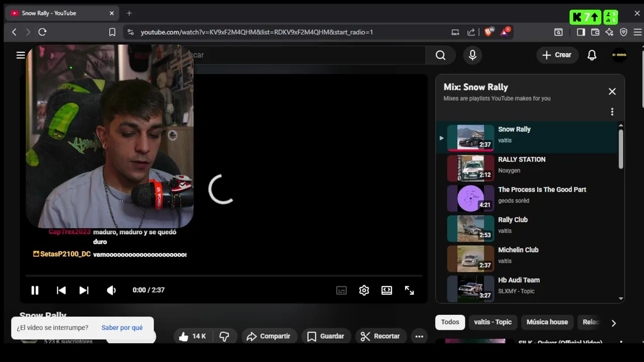The height and width of the screenshot is (362, 644).
Task: Mute the video volume
Action: [x=111, y=290]
